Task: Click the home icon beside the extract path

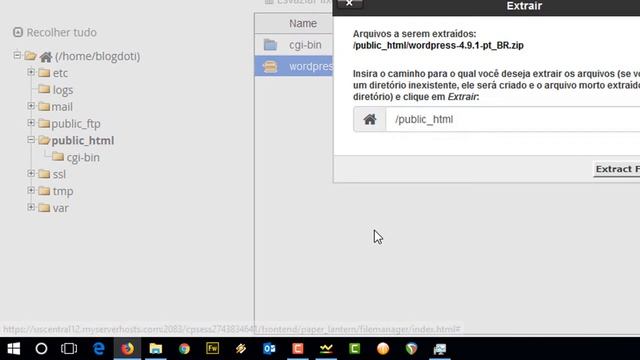Action: click(370, 120)
